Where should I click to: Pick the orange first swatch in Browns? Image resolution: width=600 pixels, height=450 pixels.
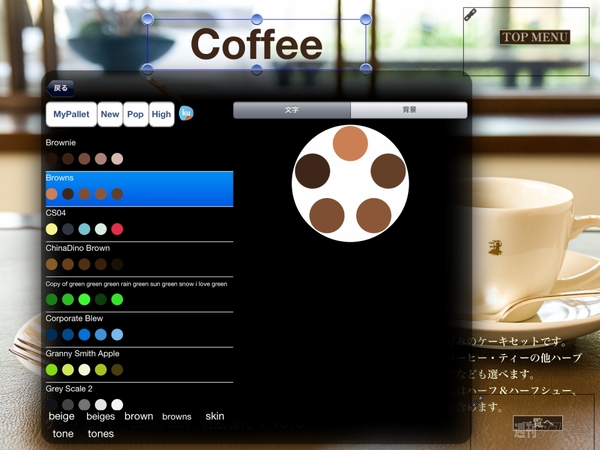tap(52, 194)
